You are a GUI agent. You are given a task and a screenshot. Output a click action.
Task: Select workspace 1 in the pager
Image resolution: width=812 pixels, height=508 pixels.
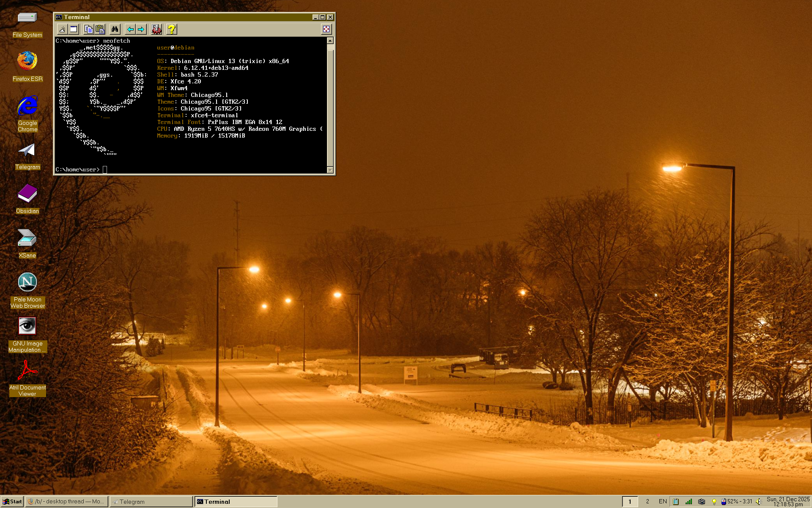[630, 502]
